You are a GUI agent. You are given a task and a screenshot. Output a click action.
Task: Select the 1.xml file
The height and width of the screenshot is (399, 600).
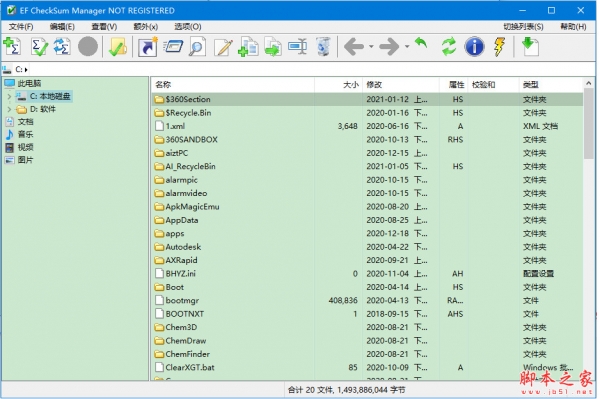click(367, 126)
